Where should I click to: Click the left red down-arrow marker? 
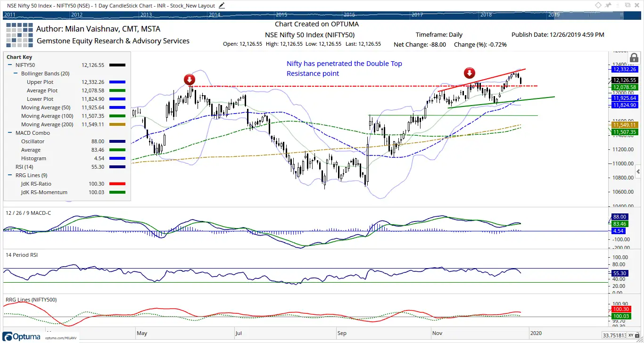point(189,79)
